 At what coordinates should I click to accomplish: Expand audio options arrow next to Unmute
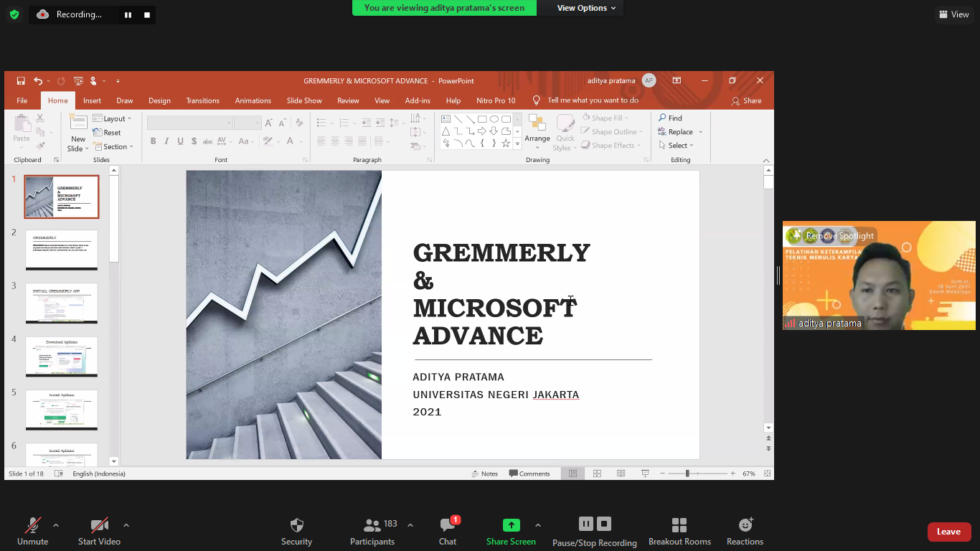[x=56, y=525]
